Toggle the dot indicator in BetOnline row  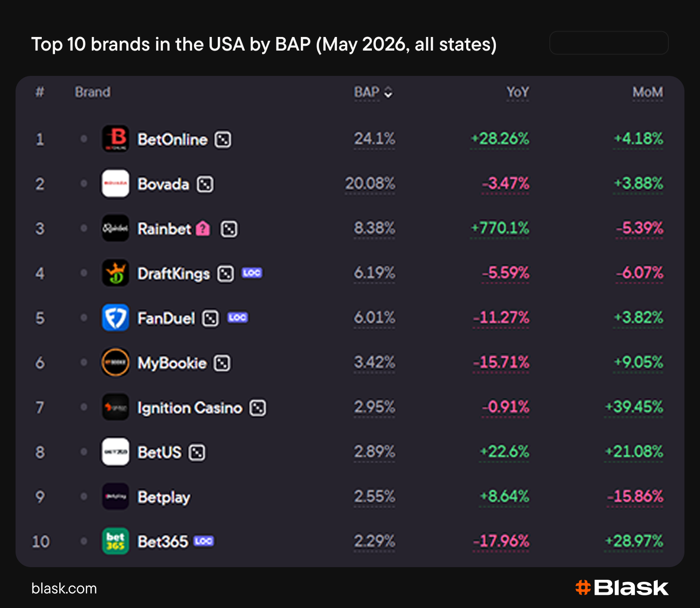(x=84, y=139)
